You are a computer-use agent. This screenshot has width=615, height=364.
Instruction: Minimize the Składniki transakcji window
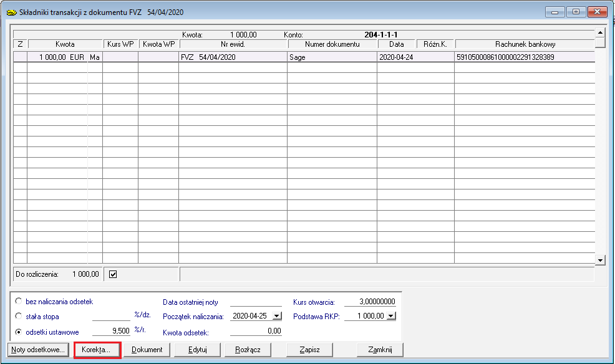(x=554, y=12)
